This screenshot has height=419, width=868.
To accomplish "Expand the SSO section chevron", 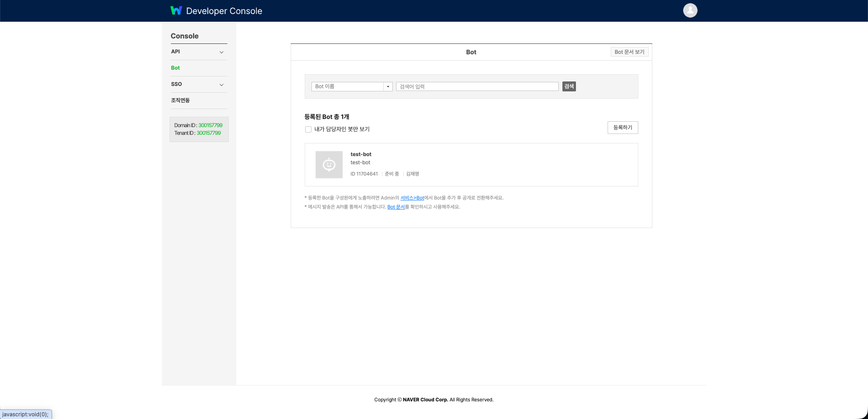I will point(222,85).
